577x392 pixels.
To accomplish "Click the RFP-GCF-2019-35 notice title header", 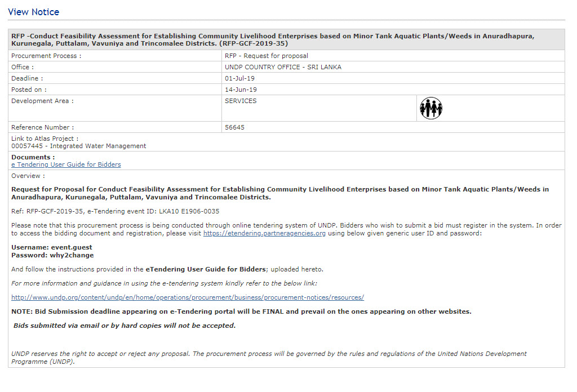I will (273, 39).
